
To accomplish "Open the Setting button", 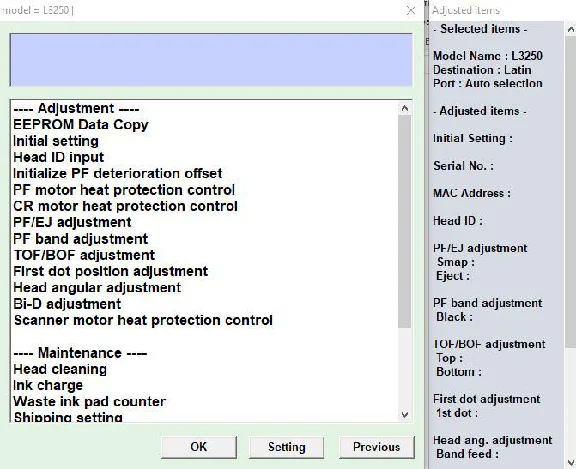I will (287, 447).
